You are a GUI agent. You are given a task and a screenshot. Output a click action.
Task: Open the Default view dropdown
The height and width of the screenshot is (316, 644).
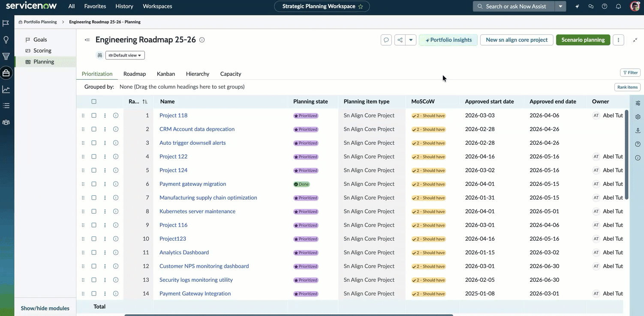pyautogui.click(x=125, y=55)
